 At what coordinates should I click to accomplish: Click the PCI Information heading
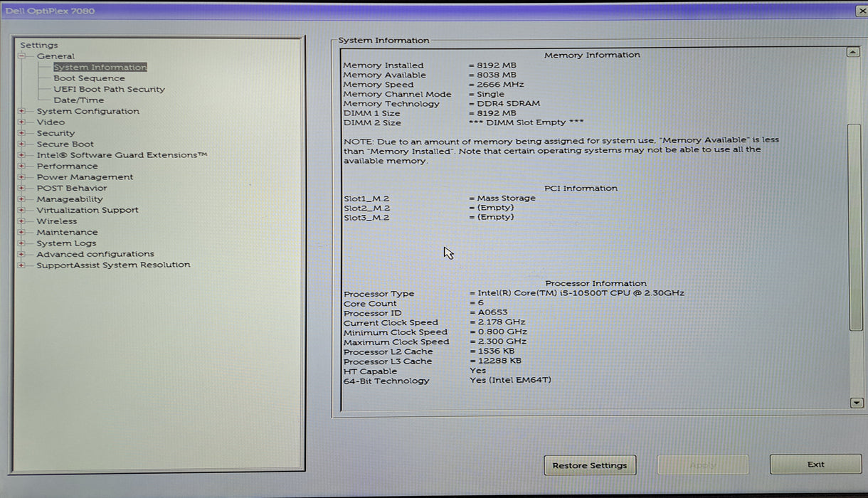(581, 189)
